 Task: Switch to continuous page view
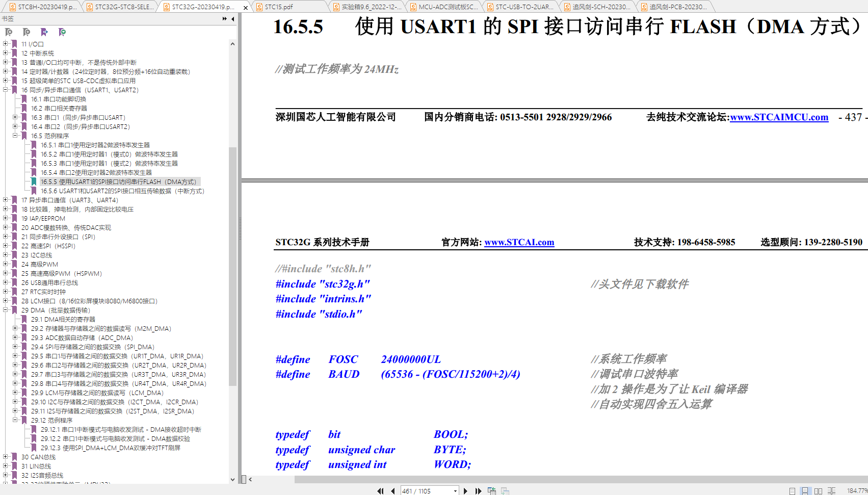click(805, 491)
